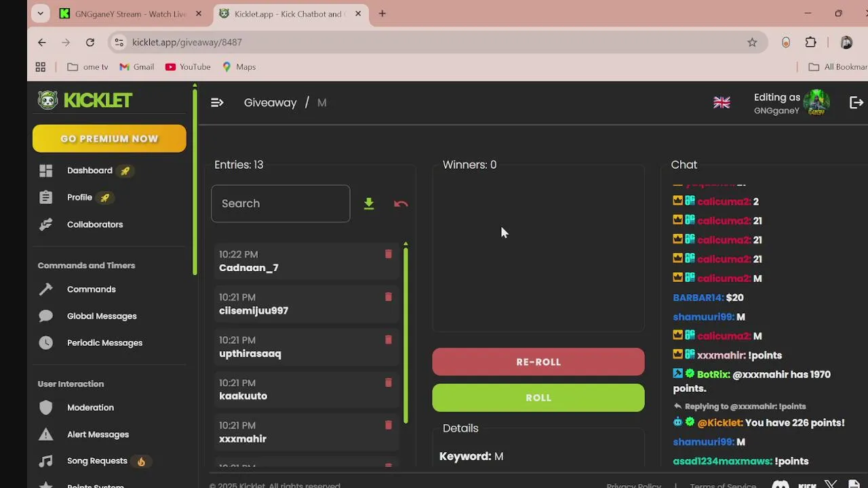Open Alert Messages
The height and width of the screenshot is (488, 868).
click(98, 434)
